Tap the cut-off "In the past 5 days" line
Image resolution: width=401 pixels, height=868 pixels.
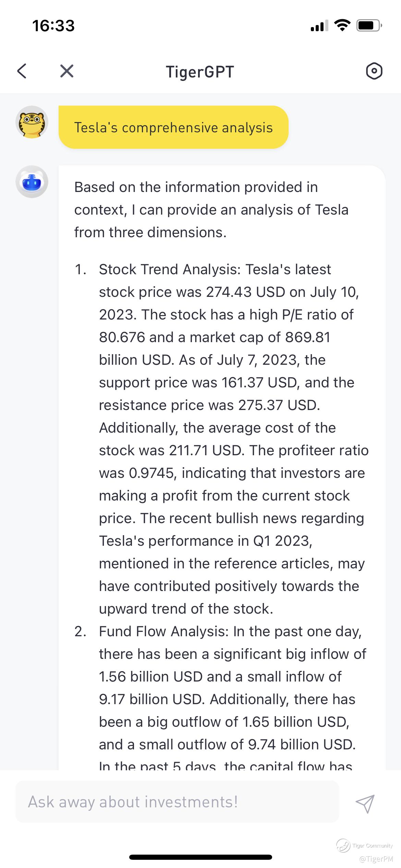226,764
